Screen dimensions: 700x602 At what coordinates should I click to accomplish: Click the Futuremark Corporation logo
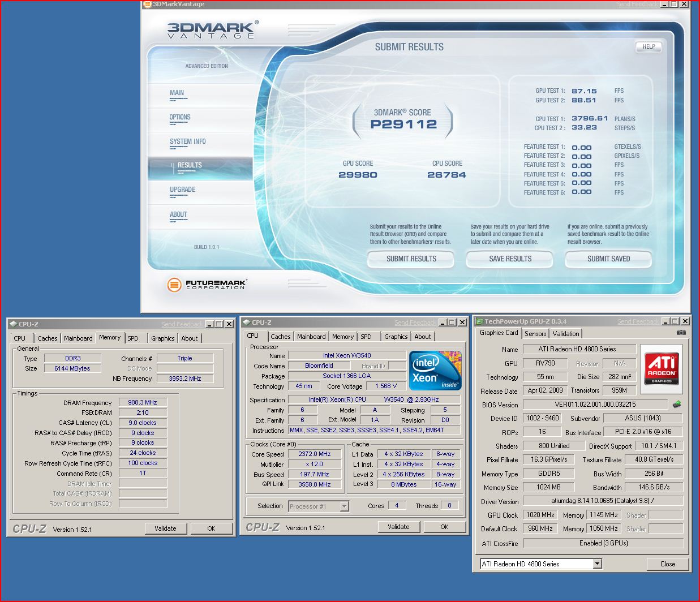click(207, 285)
